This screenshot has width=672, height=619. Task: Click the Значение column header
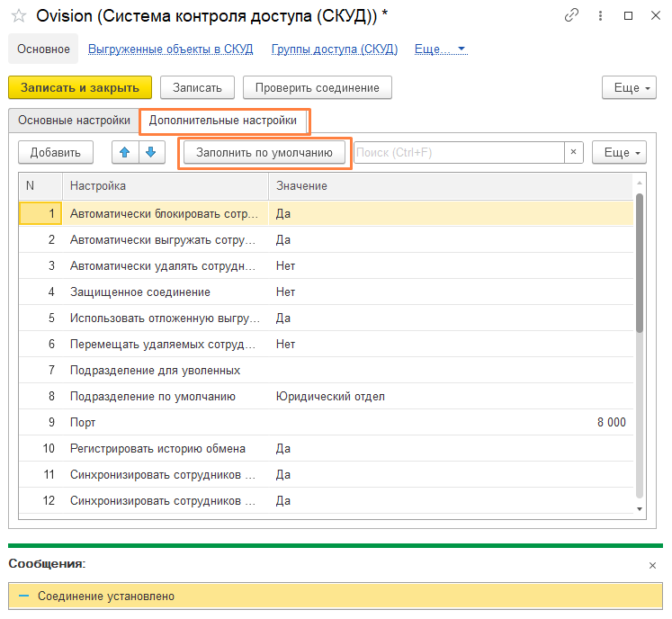(x=451, y=186)
